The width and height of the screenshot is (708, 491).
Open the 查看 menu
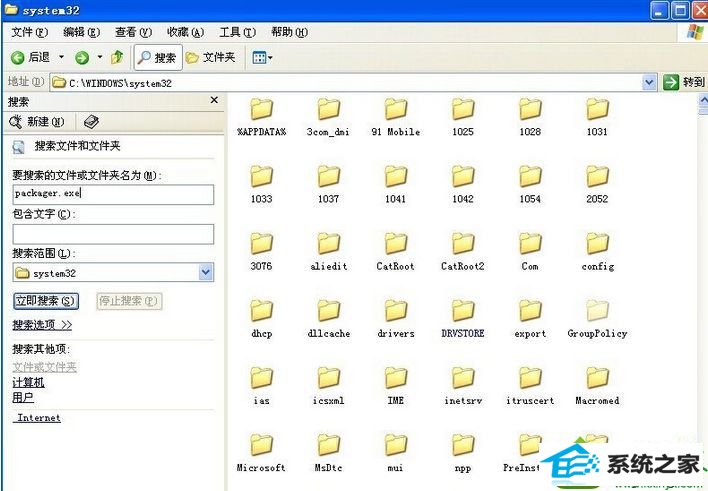[x=133, y=32]
